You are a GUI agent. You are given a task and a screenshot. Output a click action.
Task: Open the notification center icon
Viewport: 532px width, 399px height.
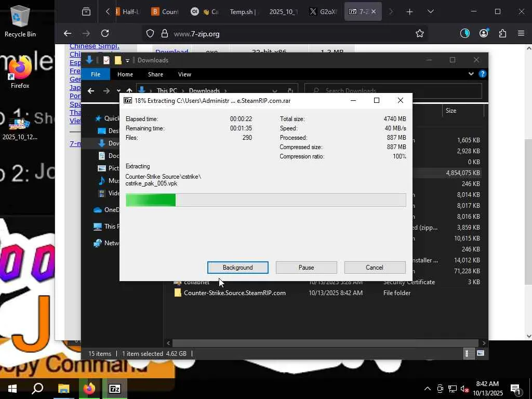[516, 390]
